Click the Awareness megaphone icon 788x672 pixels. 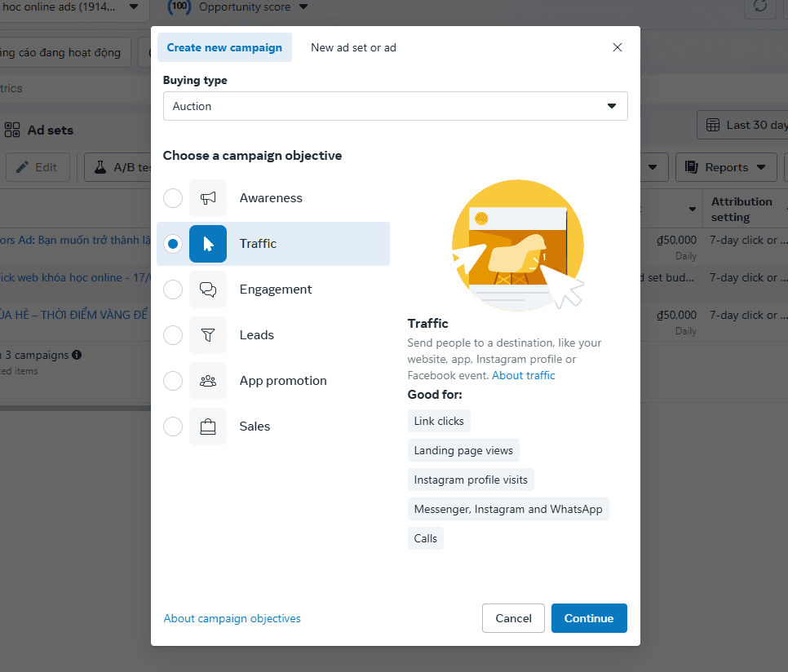click(208, 198)
